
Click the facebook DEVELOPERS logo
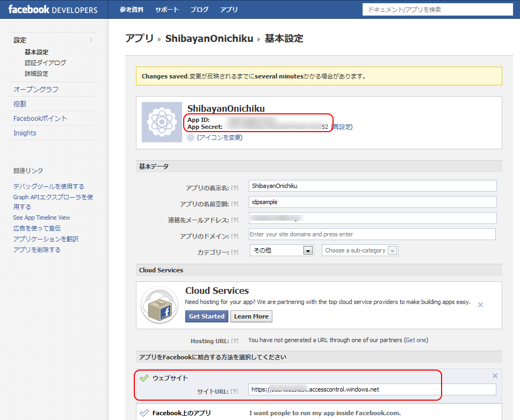(53, 9)
